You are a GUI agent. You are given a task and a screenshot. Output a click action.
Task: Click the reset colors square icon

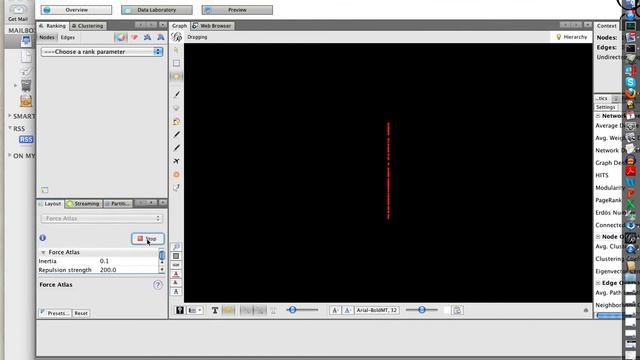click(x=176, y=256)
